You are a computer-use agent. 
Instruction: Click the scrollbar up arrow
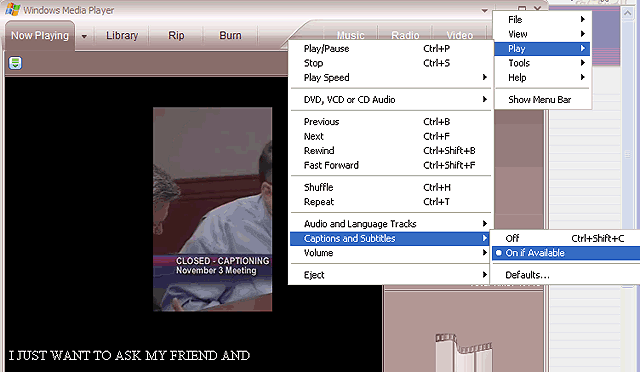(627, 13)
